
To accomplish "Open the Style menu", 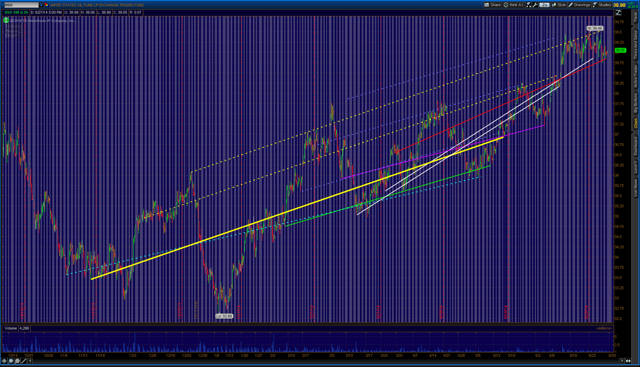I will [x=559, y=5].
